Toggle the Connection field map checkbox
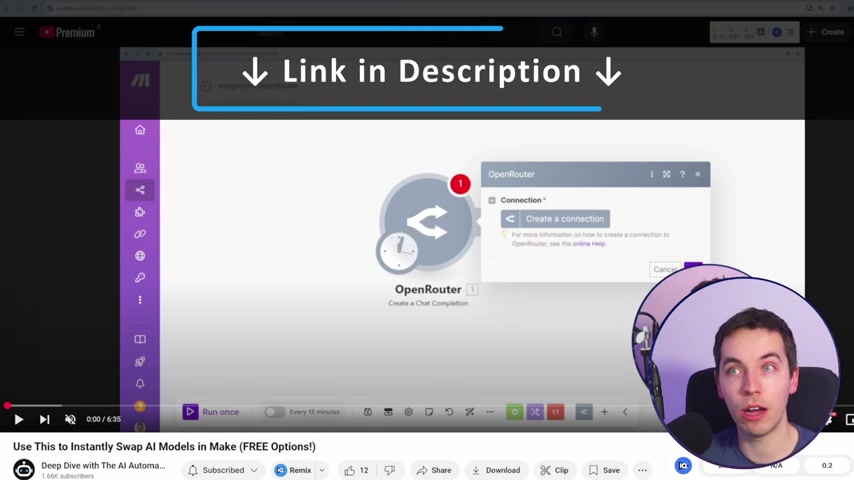854x480 pixels. (x=492, y=200)
